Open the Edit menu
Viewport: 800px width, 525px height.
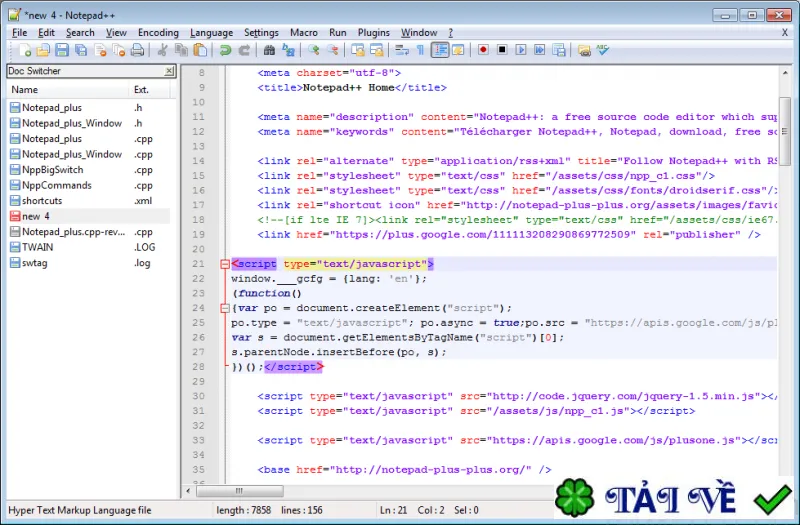pyautogui.click(x=46, y=33)
